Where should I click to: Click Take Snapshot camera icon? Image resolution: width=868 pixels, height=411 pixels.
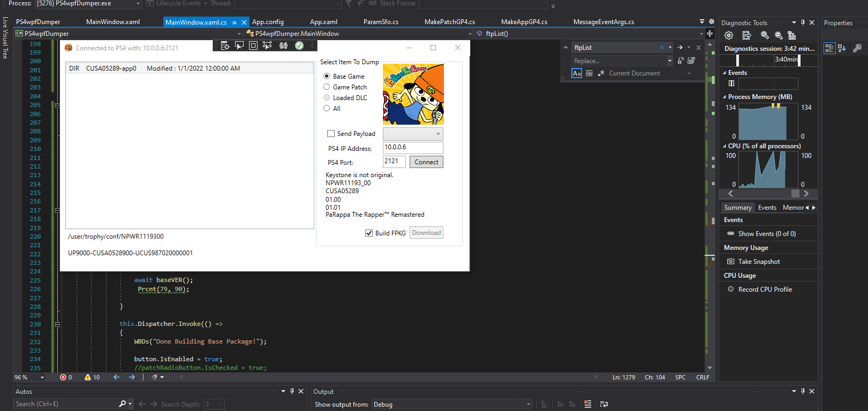(730, 262)
